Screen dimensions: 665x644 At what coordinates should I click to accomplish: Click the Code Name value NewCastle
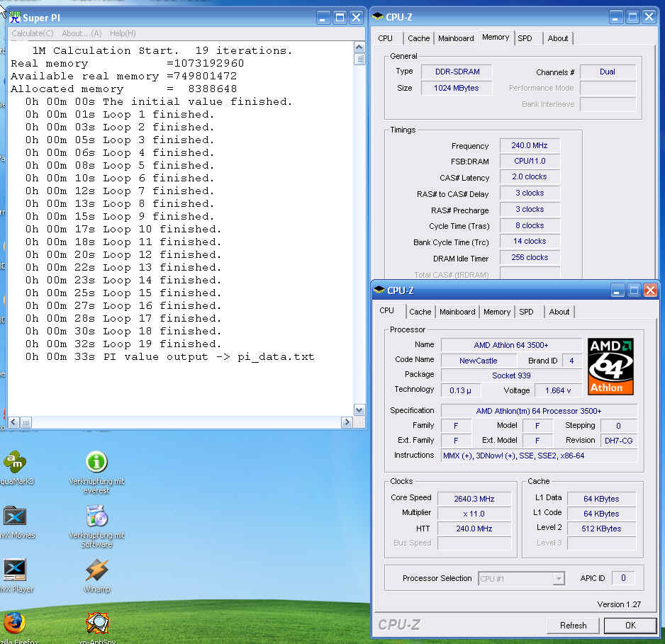[479, 361]
